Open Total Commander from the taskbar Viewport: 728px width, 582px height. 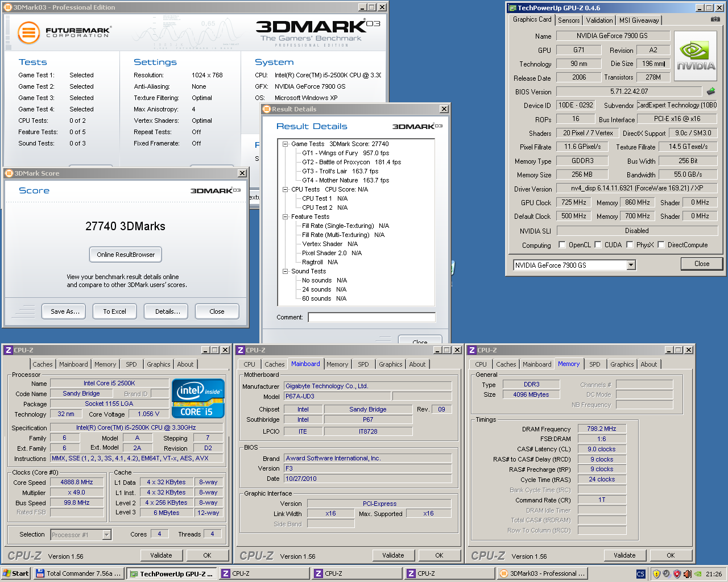[78, 574]
